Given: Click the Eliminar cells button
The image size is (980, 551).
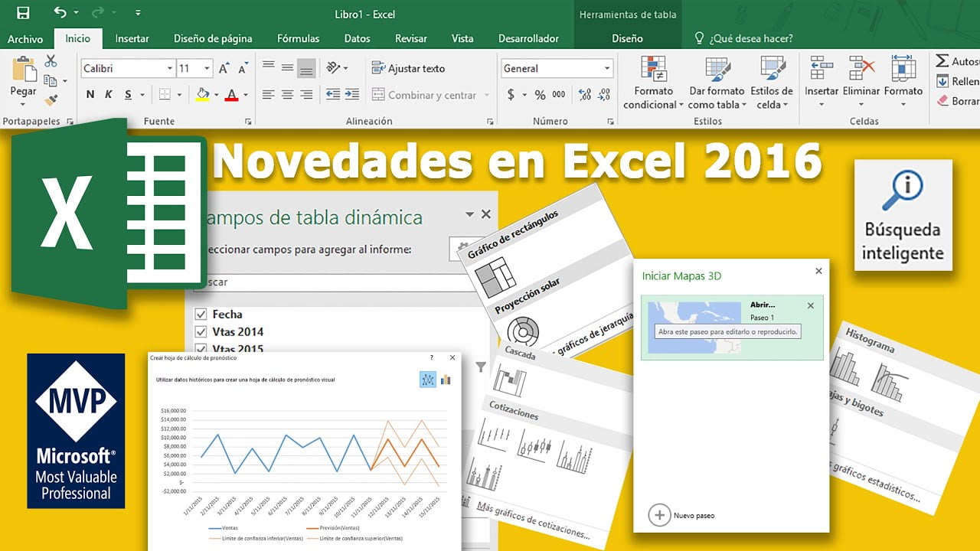Looking at the screenshot, I should 861,81.
